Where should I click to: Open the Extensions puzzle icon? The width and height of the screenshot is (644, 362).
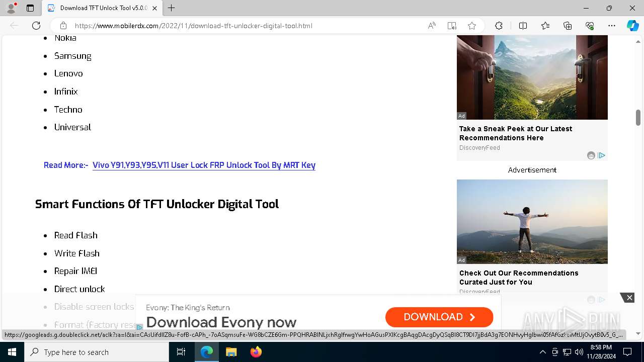499,26
